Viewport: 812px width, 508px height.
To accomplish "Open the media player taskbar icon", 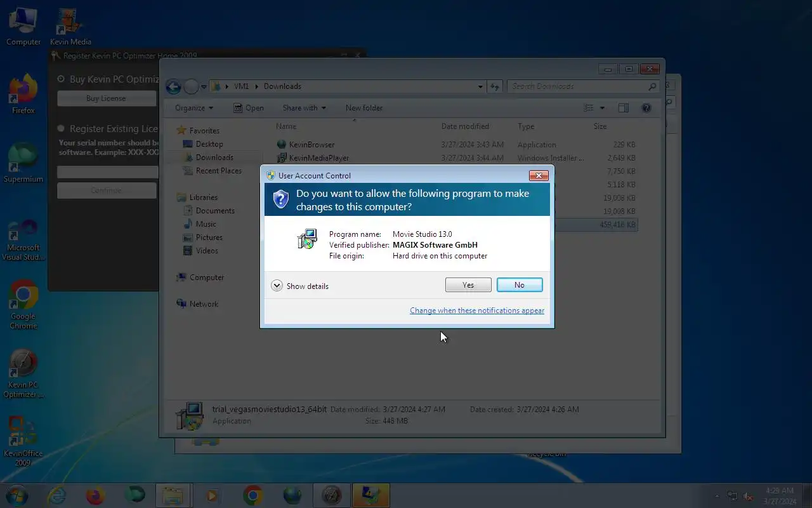I will click(x=213, y=495).
